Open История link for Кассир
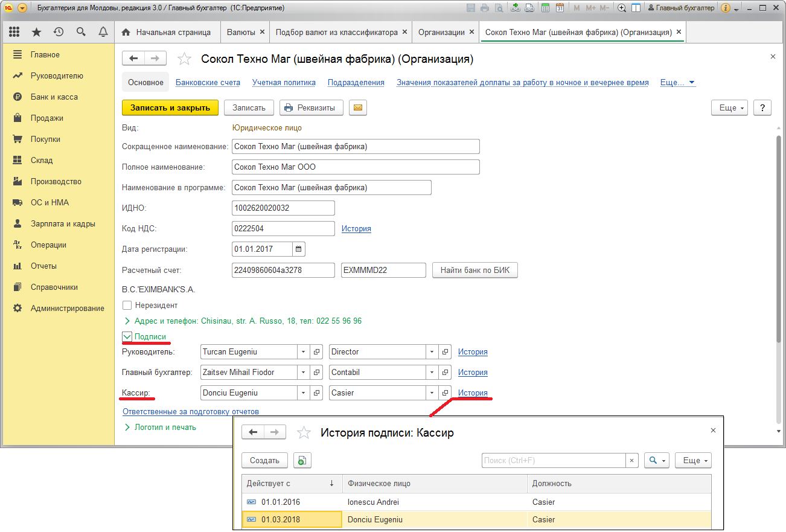Image resolution: width=786 pixels, height=532 pixels. [x=473, y=393]
